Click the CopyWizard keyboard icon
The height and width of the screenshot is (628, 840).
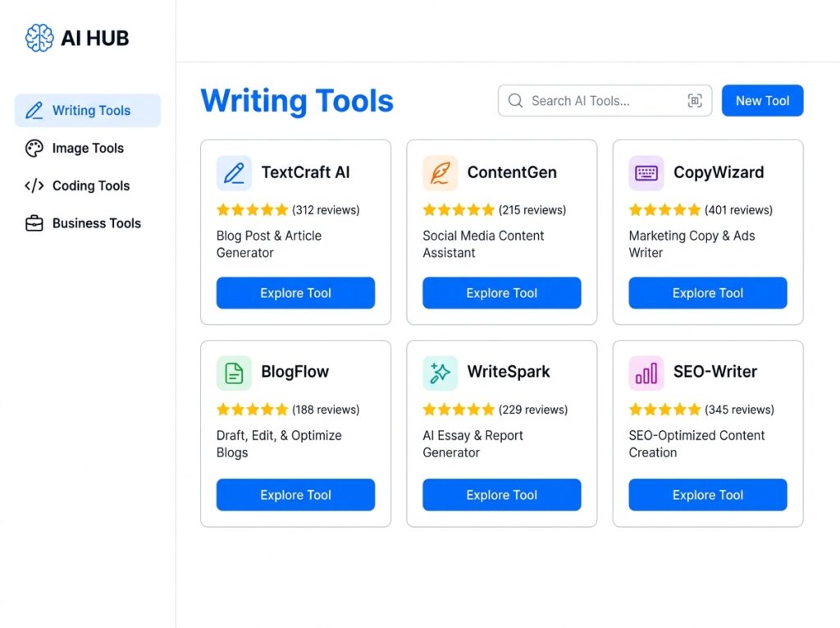click(646, 173)
